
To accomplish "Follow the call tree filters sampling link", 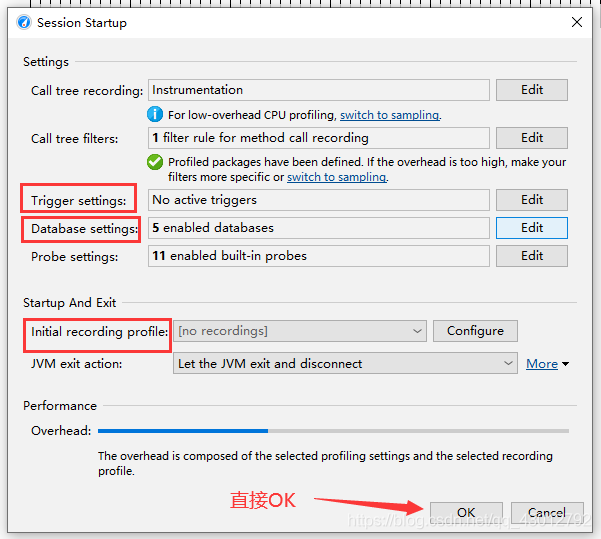I will [x=336, y=177].
